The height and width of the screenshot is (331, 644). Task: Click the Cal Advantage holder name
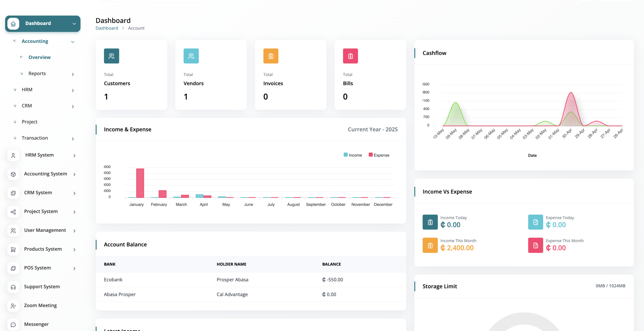point(232,294)
